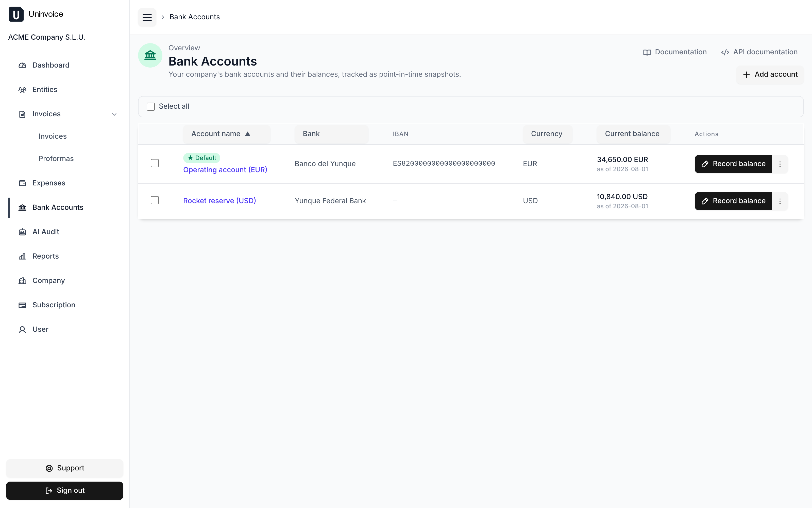Click the Invoices document icon

pyautogui.click(x=23, y=114)
